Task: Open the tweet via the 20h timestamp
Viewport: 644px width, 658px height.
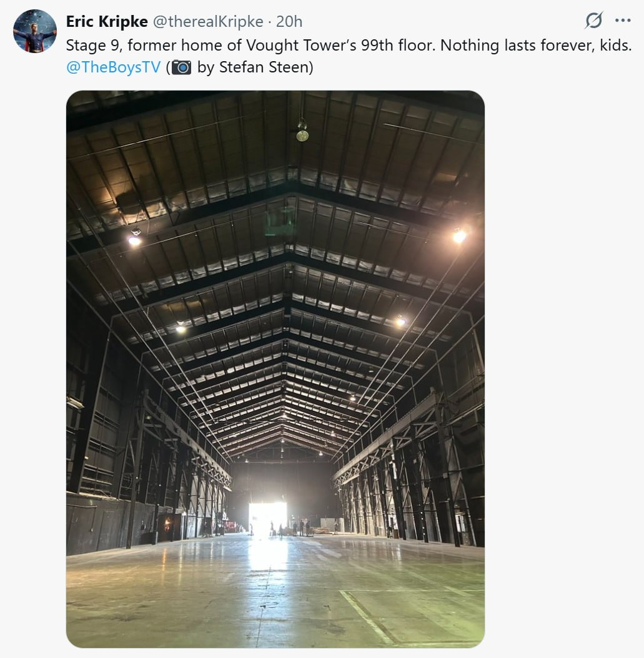Action: click(x=289, y=21)
